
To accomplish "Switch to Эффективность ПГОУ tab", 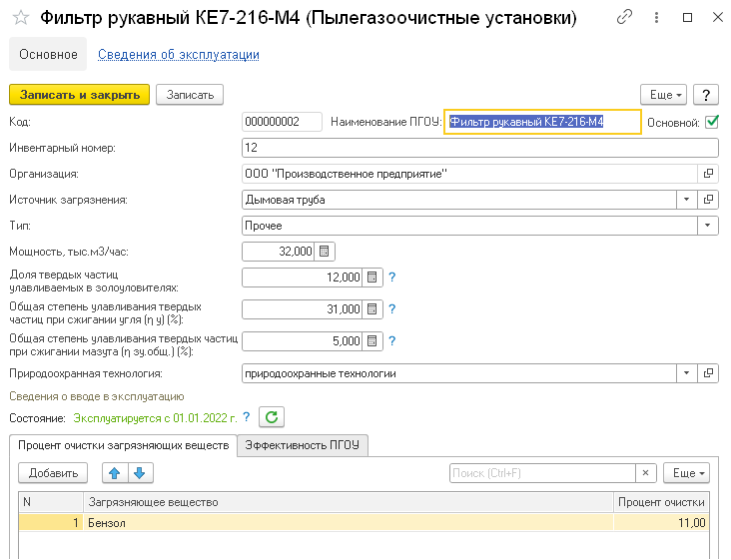I will pyautogui.click(x=304, y=445).
